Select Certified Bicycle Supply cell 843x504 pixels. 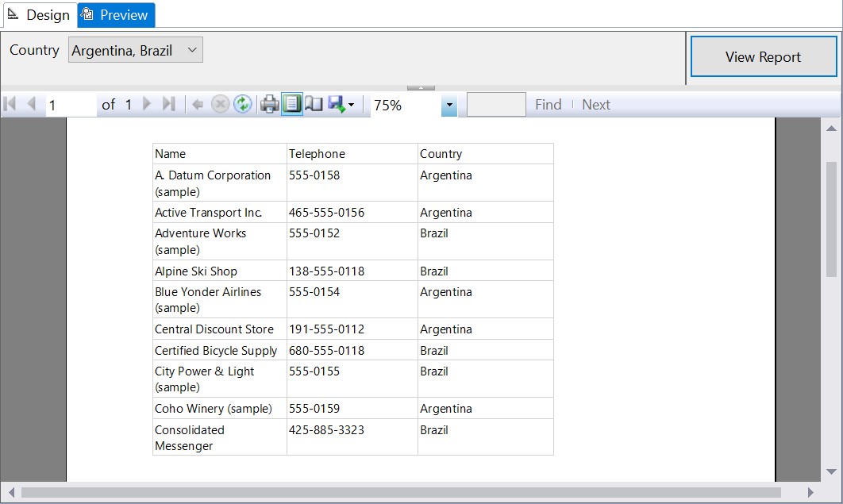click(219, 350)
